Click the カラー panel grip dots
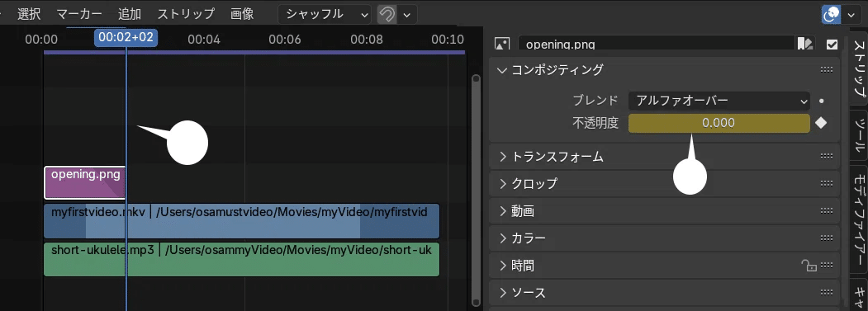Viewport: 868px width, 311px height. pyautogui.click(x=827, y=238)
